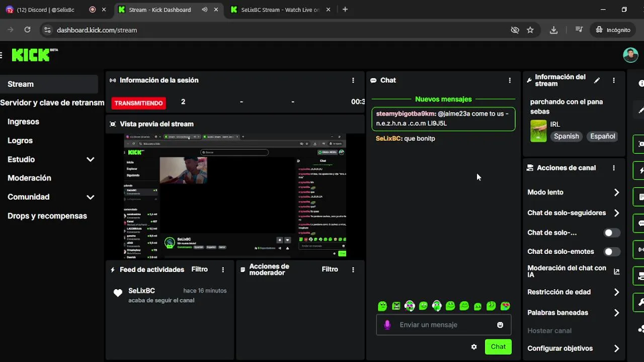Click SeLixBC username in chat message

coord(388,138)
